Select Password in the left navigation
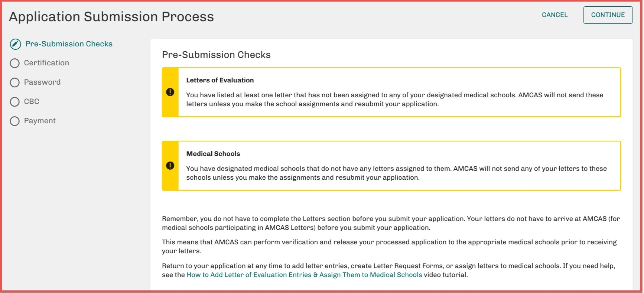644x293 pixels. [x=42, y=82]
